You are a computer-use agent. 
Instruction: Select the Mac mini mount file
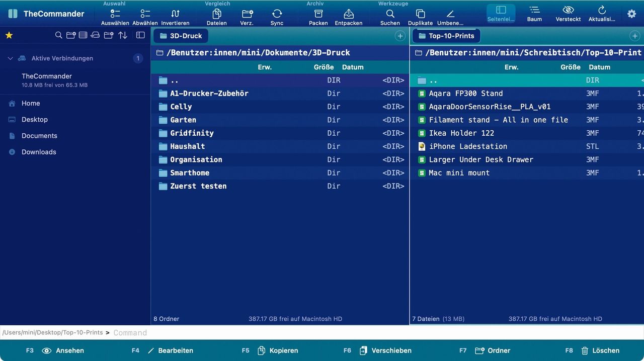(527, 173)
